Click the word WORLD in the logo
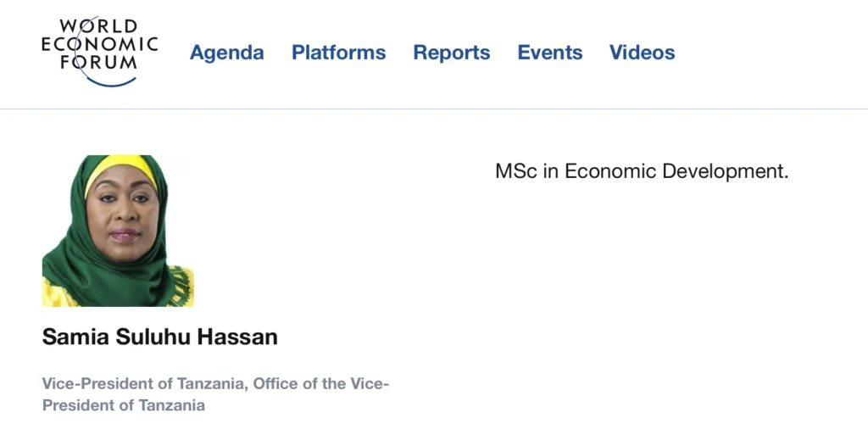The image size is (868, 446). [100, 26]
